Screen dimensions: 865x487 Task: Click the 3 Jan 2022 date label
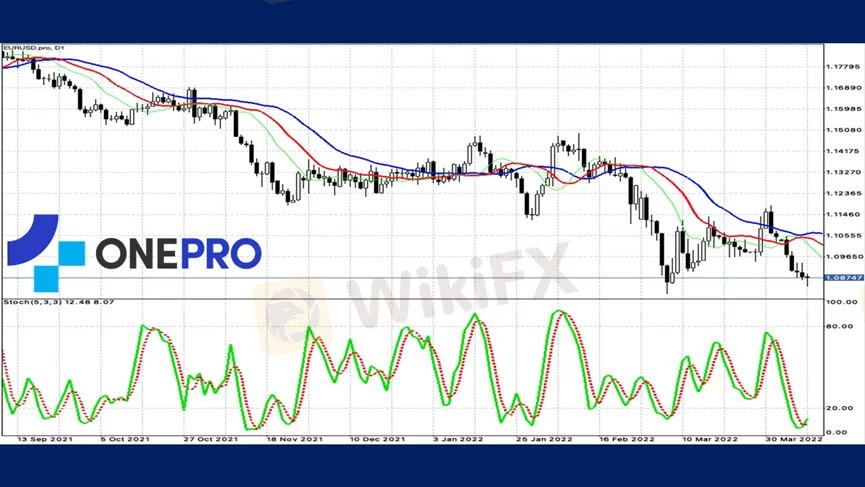click(x=458, y=440)
